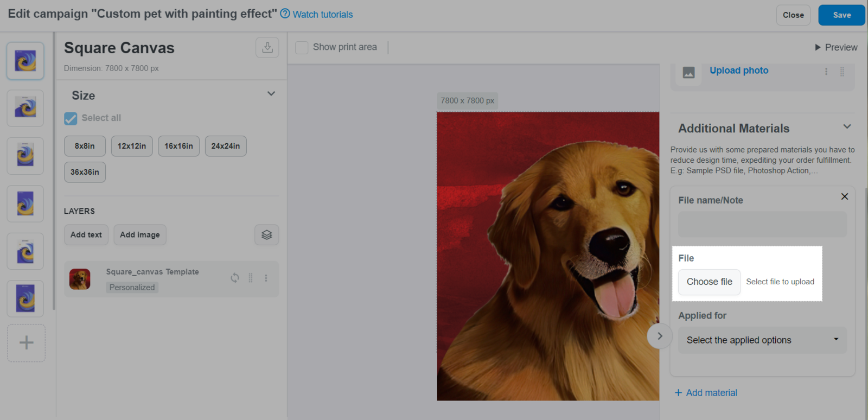Click the replace/sync icon on Square_canvas Template layer
The width and height of the screenshot is (868, 420).
[235, 278]
